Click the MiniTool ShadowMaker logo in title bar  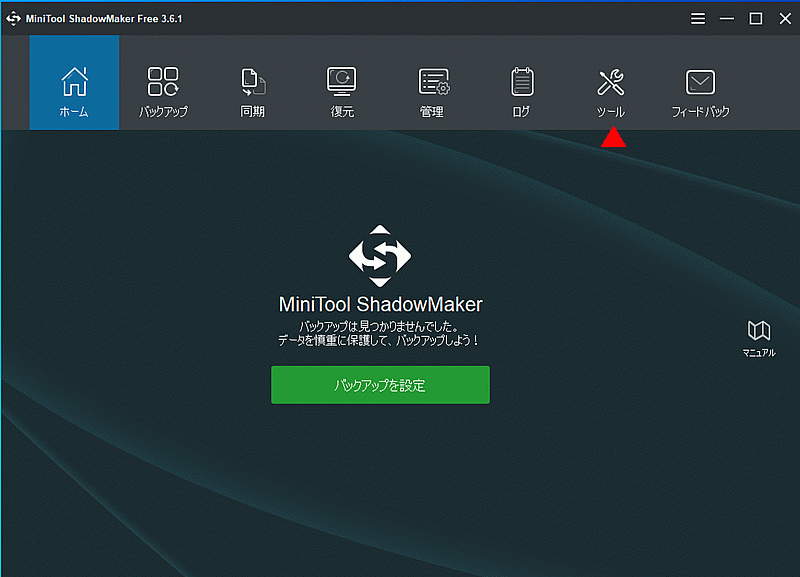coord(13,18)
